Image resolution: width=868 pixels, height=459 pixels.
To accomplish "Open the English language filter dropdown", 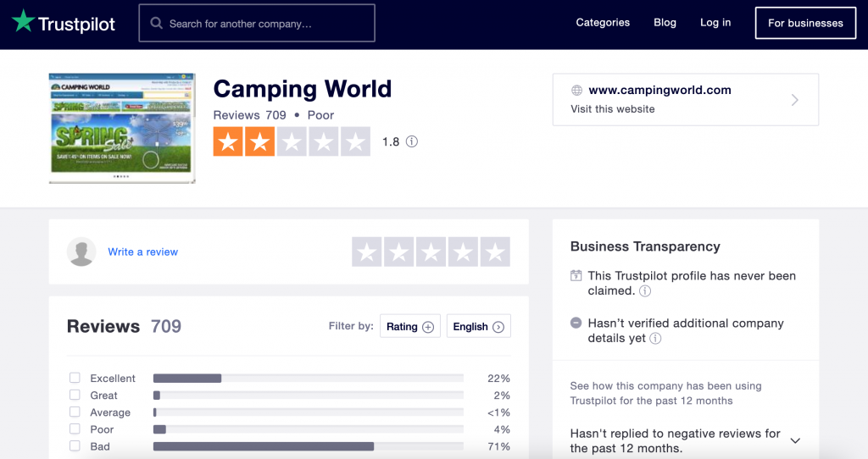I will click(x=478, y=326).
